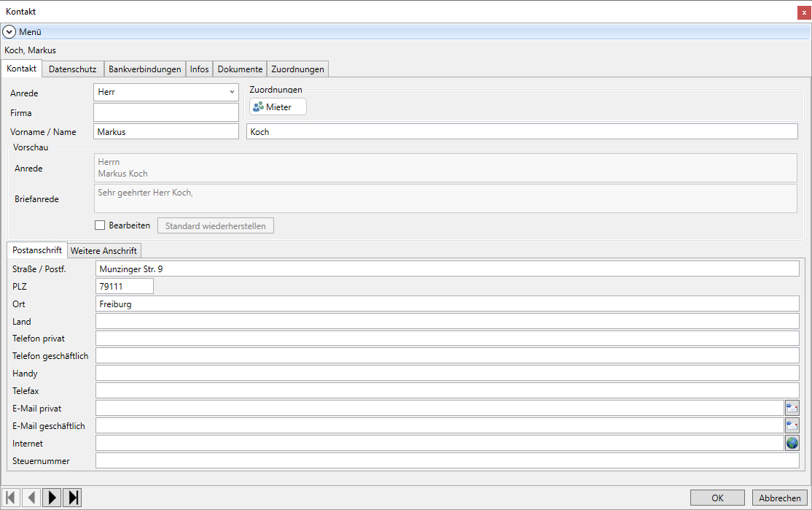Jump to the last record arrow
This screenshot has width=812, height=510.
click(72, 498)
